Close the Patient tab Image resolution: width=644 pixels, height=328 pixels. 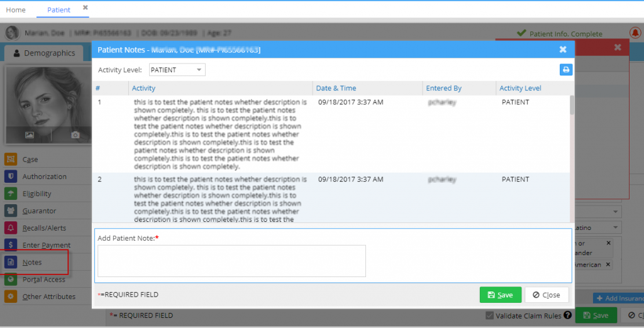85,8
